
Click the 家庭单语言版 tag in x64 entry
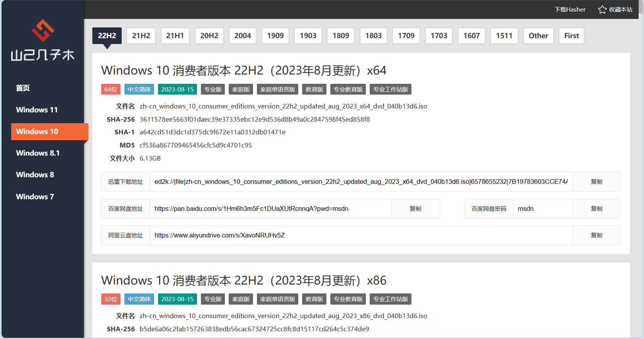tap(277, 89)
